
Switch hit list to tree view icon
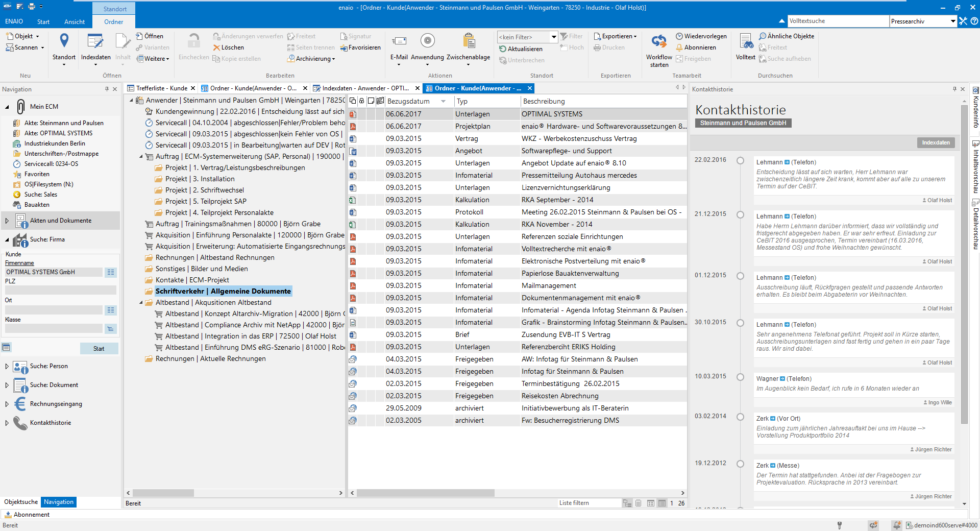coord(627,503)
